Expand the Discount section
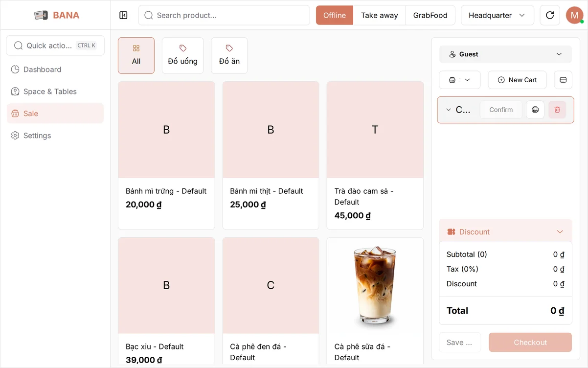This screenshot has height=368, width=588. coord(505,232)
